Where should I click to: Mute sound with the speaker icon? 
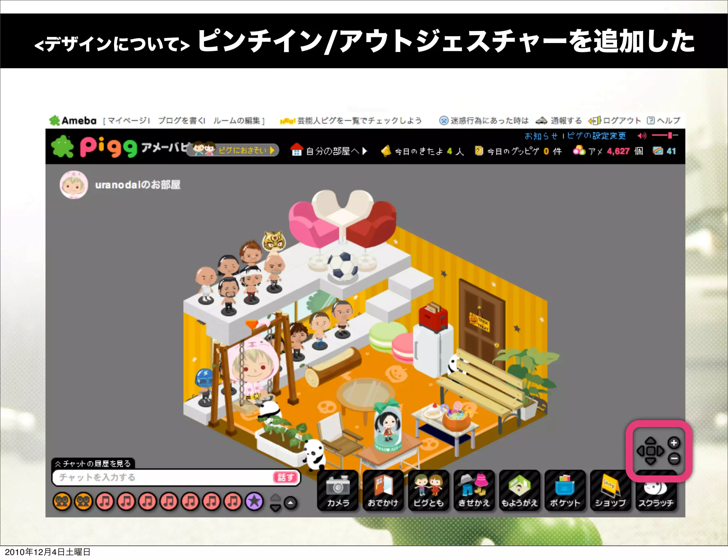point(642,136)
